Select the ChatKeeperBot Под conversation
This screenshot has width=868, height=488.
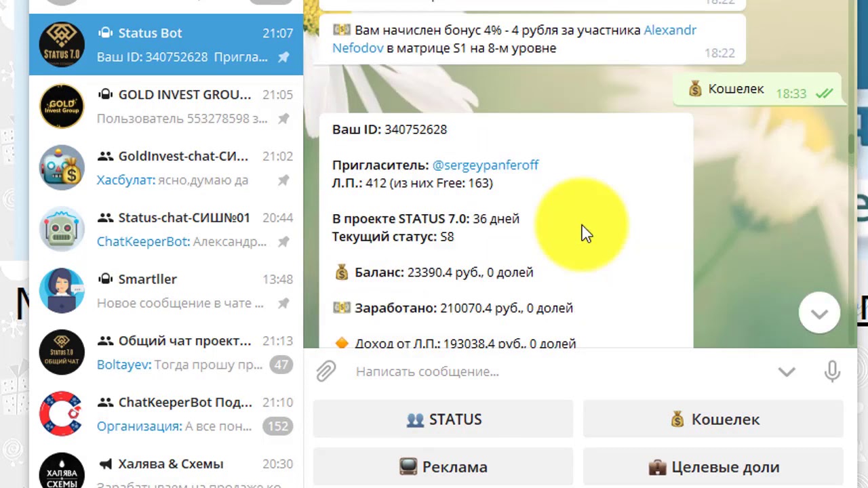166,414
